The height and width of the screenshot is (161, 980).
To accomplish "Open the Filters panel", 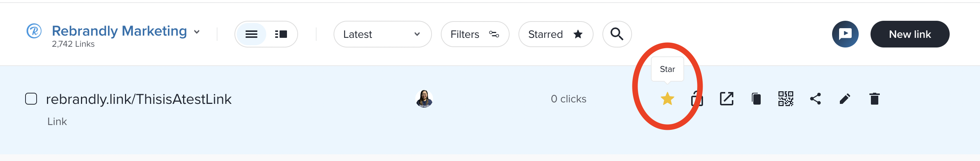I will point(475,34).
